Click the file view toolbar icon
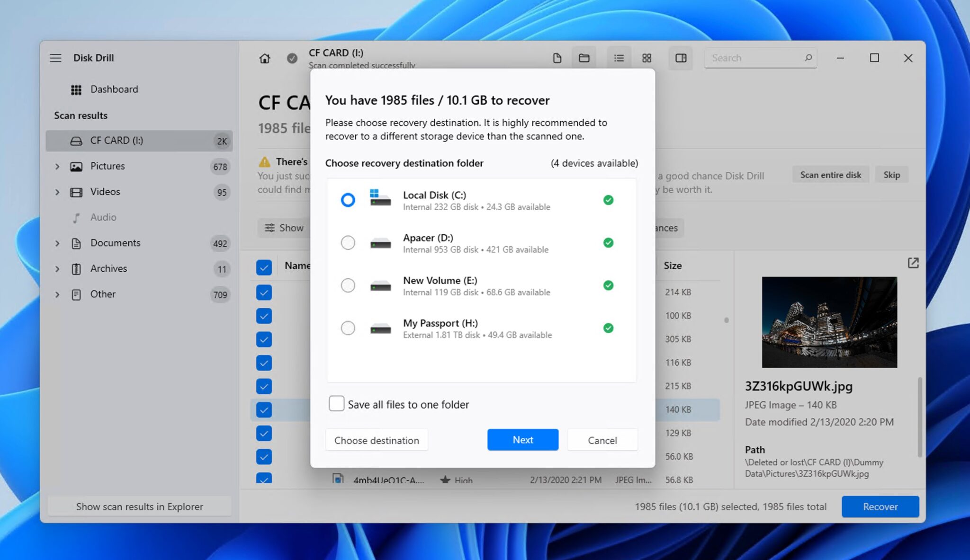 (x=557, y=58)
